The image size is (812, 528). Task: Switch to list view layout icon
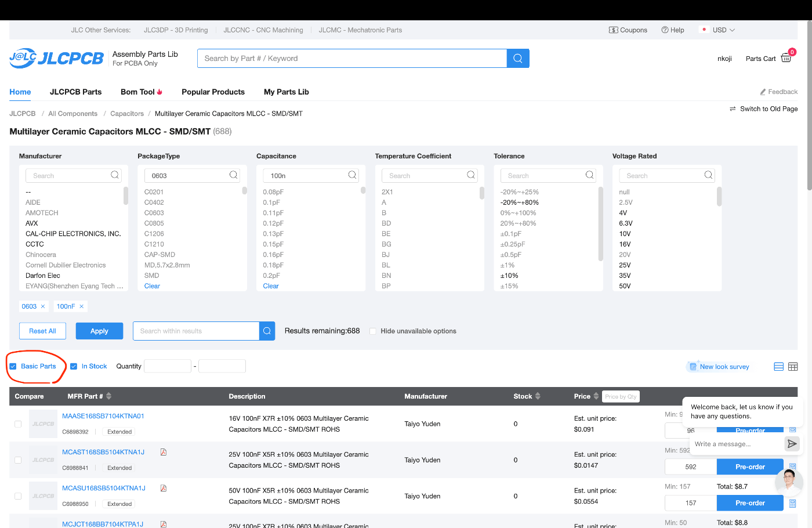(779, 367)
